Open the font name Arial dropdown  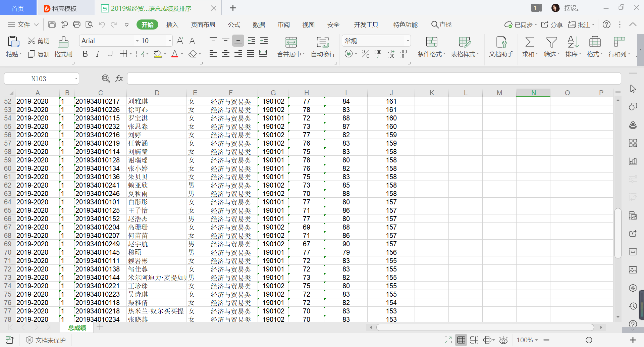pos(137,41)
